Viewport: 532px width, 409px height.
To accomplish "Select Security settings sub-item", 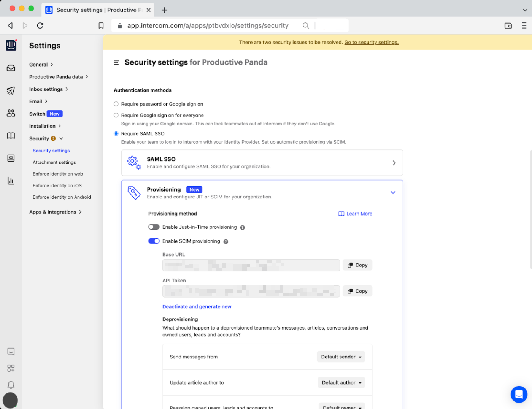I will [51, 151].
